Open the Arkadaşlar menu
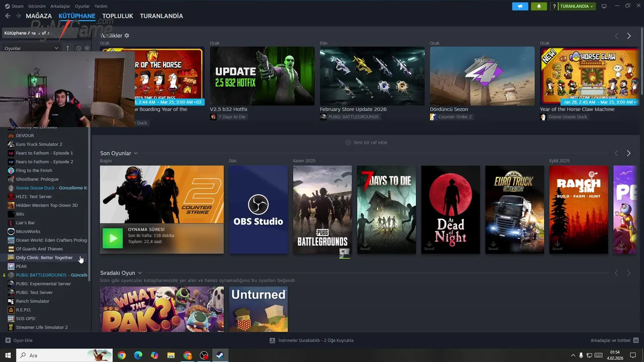Screen dimensions: 644x362 60,6
